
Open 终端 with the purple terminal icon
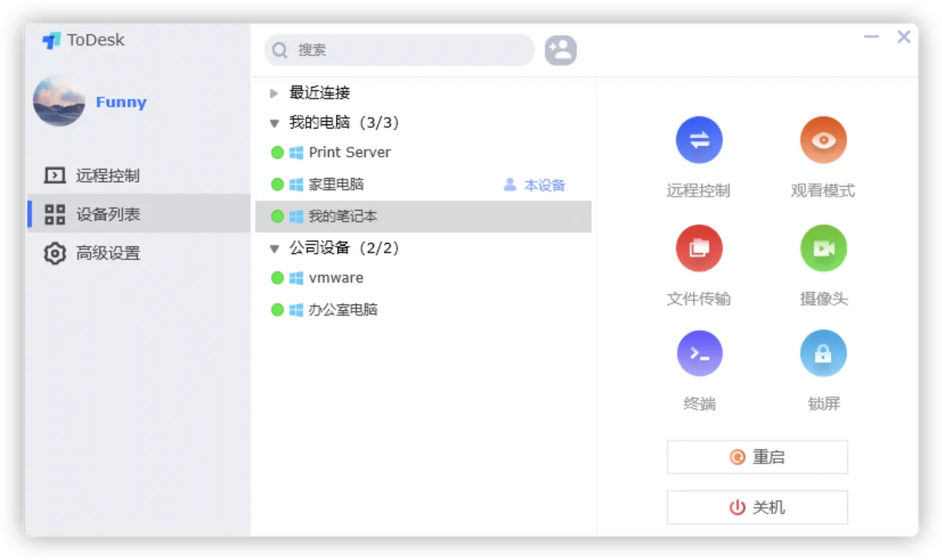tap(699, 354)
